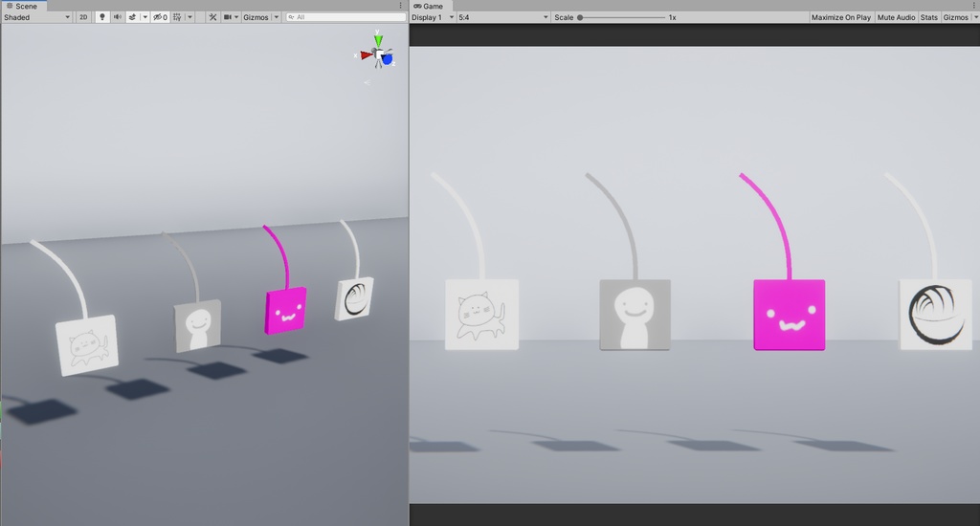Open the Display 1 dropdown
The width and height of the screenshot is (980, 526).
coord(433,17)
